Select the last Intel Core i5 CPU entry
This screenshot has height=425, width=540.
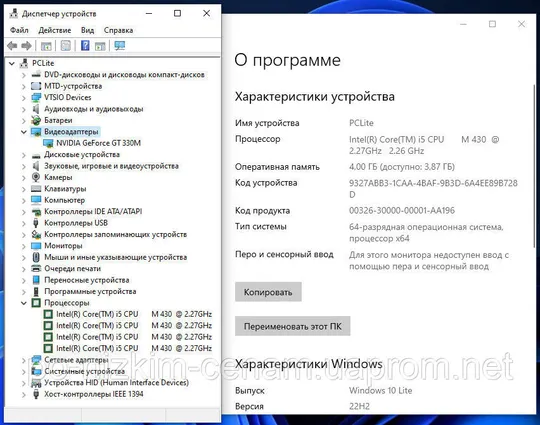134,348
